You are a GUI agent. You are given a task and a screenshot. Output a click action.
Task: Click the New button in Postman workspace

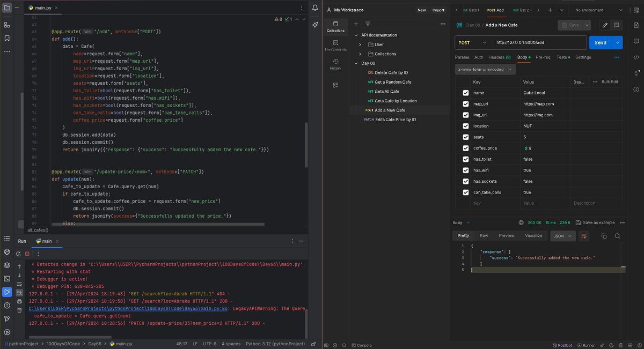click(x=422, y=10)
